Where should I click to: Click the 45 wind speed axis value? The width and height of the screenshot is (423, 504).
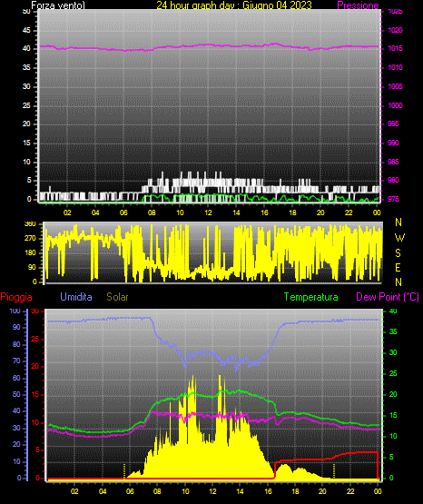[26, 30]
